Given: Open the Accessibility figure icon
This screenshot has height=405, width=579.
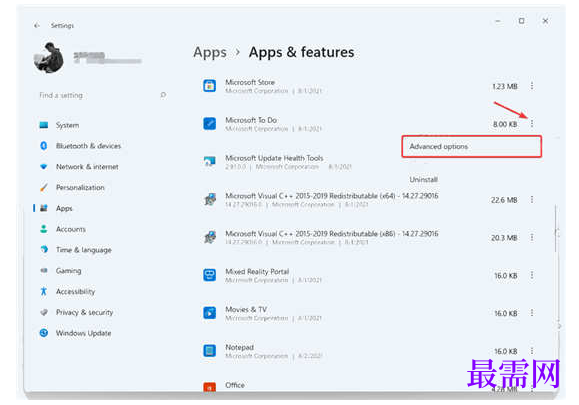Looking at the screenshot, I should pos(44,291).
